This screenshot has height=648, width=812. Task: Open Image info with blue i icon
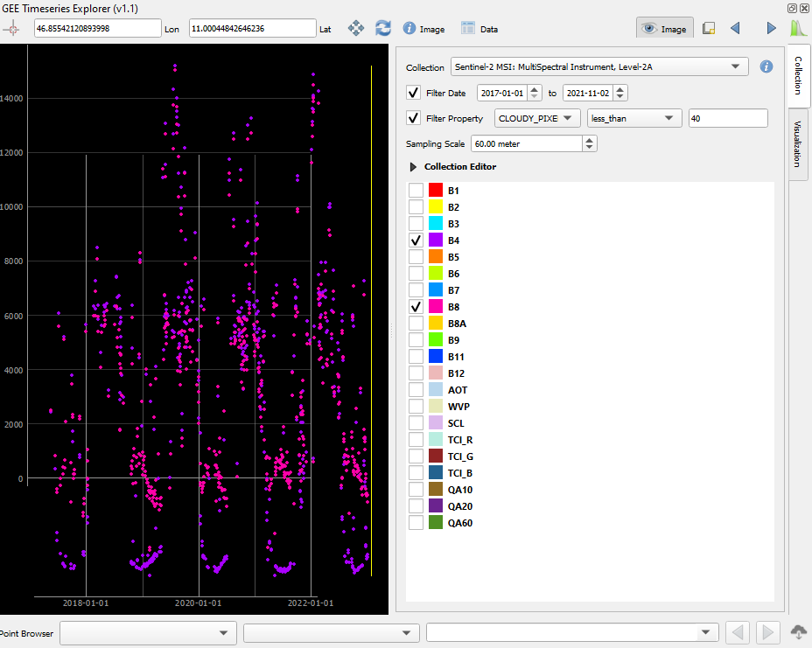point(424,29)
